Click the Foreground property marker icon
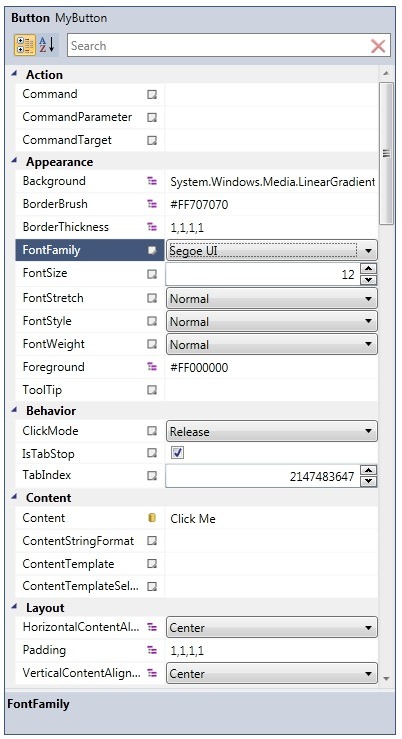This screenshot has width=402, height=739. point(152,367)
